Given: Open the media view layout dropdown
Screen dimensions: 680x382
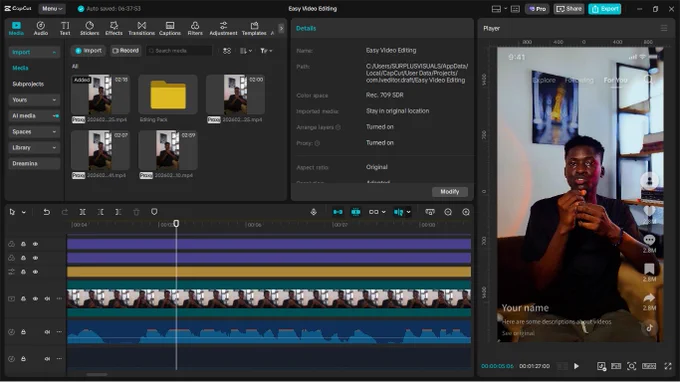Looking at the screenshot, I should point(245,51).
